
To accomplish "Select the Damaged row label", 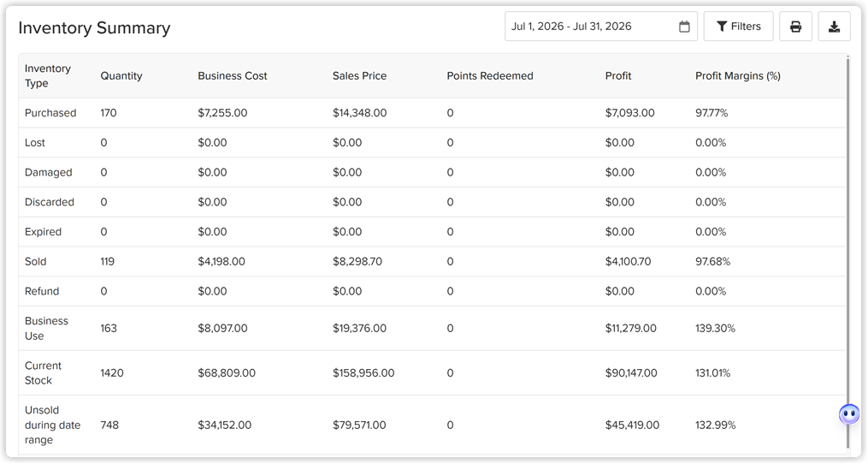I will tap(48, 172).
